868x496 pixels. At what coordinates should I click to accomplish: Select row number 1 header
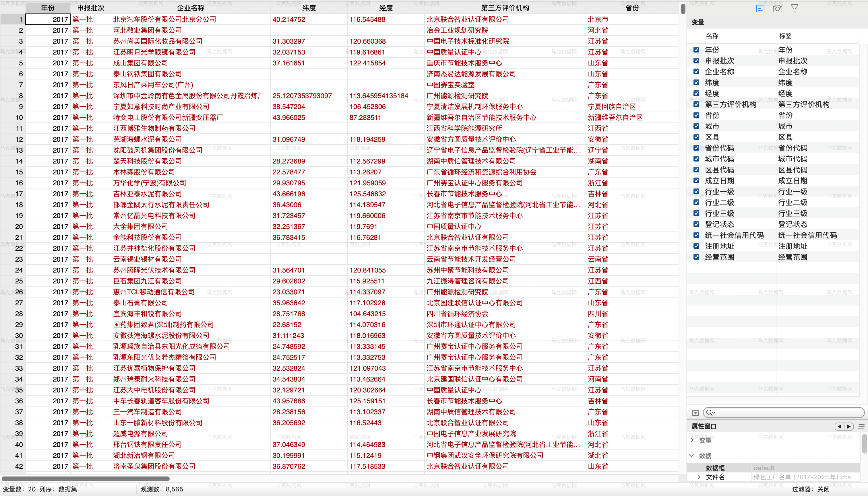tap(13, 20)
